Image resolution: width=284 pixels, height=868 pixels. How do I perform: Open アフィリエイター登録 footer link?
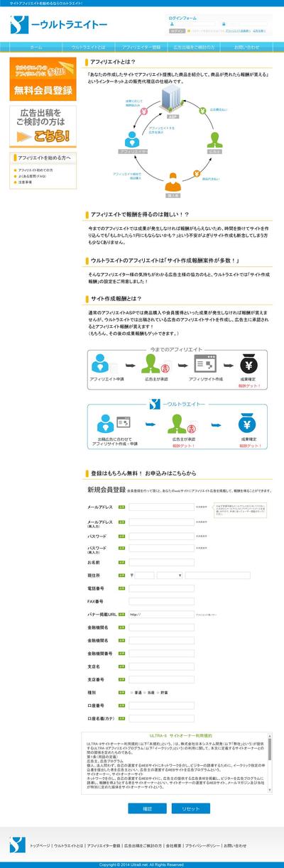(x=103, y=846)
